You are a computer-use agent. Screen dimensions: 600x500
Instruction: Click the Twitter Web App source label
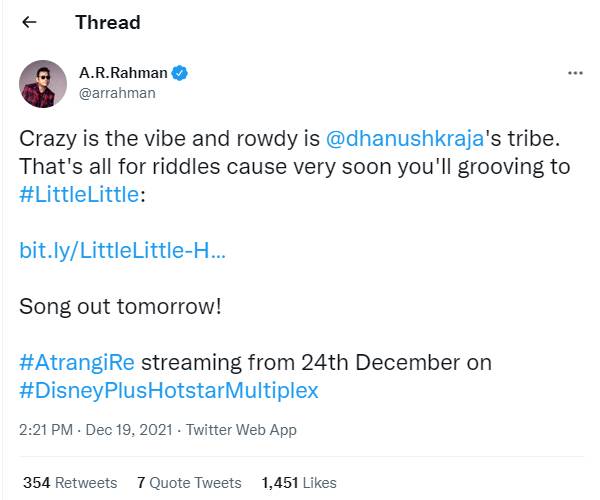pyautogui.click(x=241, y=430)
